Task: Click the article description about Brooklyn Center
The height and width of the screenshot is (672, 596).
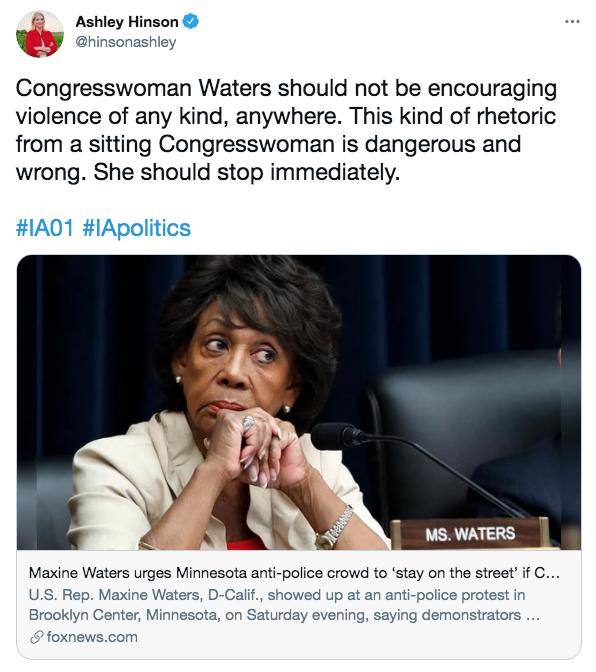Action: [284, 605]
